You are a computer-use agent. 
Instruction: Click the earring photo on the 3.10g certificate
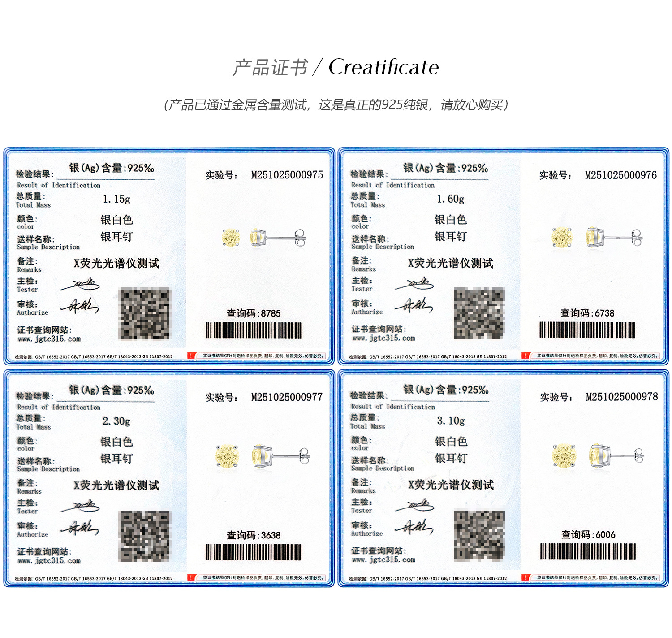[x=599, y=456]
